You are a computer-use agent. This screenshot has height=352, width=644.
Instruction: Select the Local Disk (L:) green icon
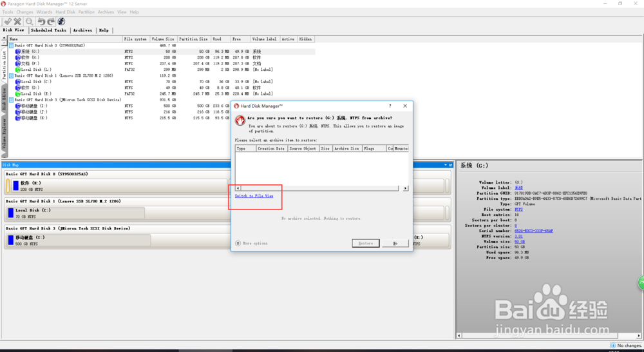18,70
